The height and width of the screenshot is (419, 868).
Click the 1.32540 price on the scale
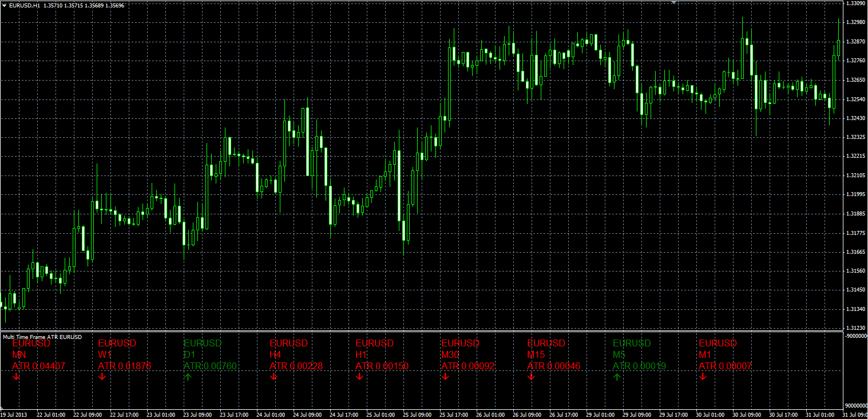tap(855, 99)
